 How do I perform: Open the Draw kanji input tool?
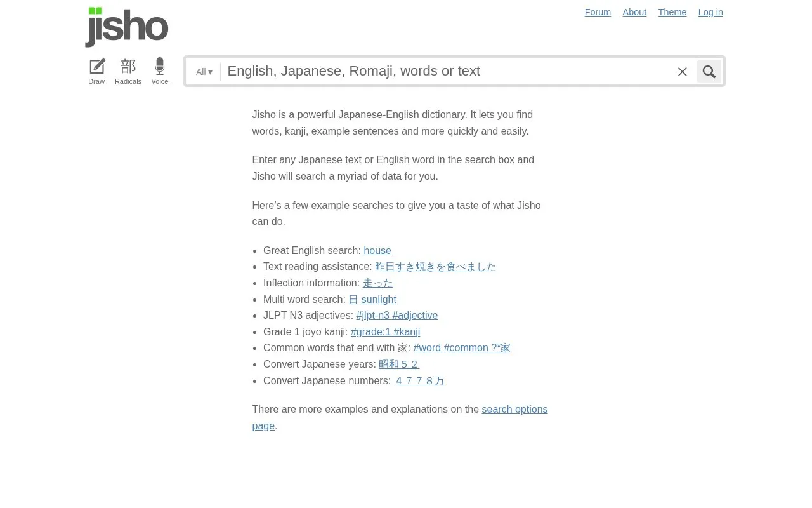tap(96, 71)
